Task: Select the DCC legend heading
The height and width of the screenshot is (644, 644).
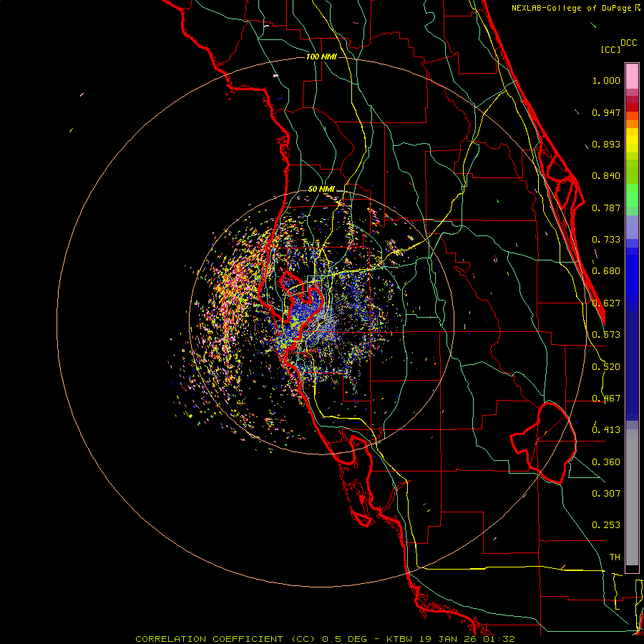Action: pyautogui.click(x=629, y=43)
